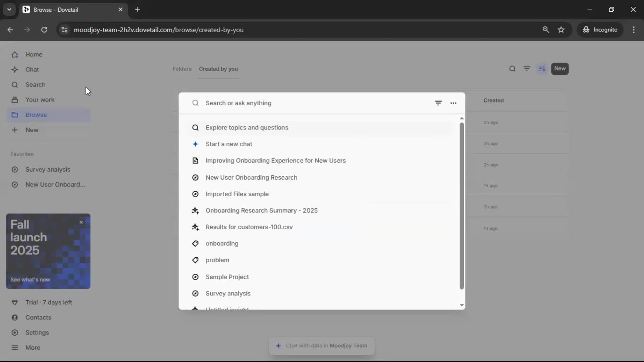Switch to the Folders tab
This screenshot has width=644, height=362.
click(x=182, y=69)
